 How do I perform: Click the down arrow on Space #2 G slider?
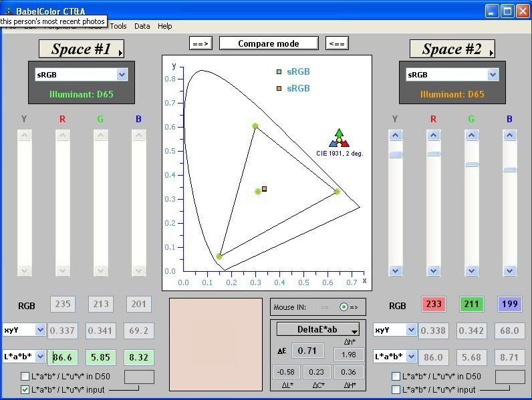click(472, 270)
